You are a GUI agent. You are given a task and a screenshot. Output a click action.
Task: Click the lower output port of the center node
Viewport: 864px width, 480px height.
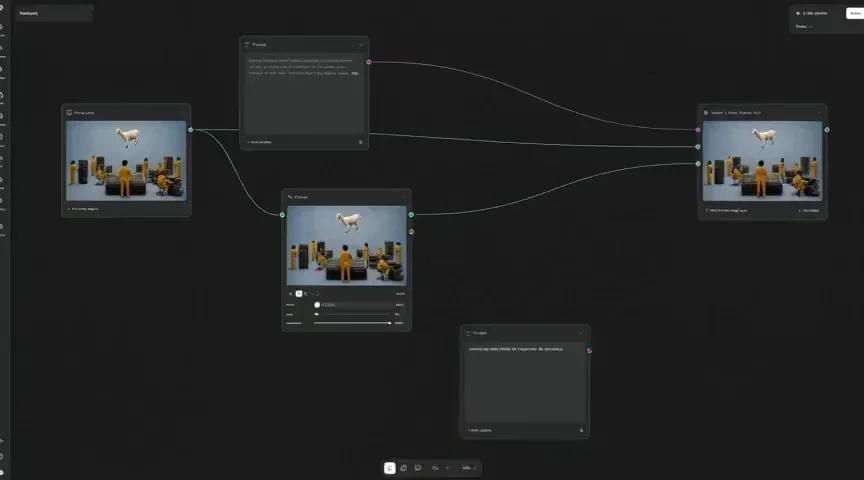tap(411, 231)
